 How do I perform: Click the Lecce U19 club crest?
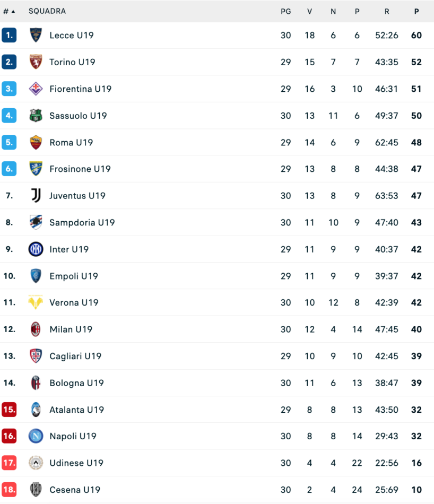[x=36, y=36]
